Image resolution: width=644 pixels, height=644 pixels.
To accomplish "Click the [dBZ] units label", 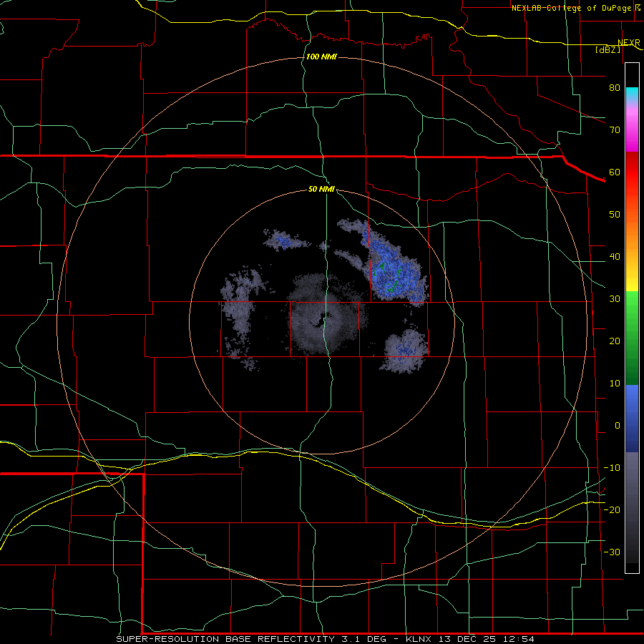I will pos(608,49).
